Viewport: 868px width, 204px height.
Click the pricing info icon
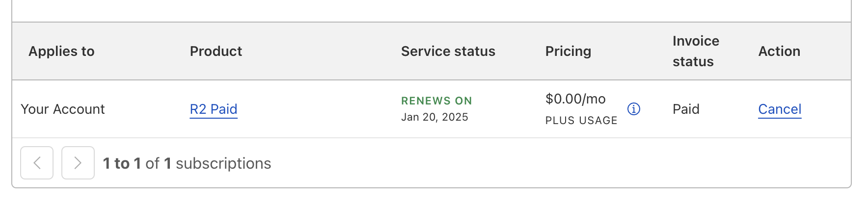coord(634,109)
